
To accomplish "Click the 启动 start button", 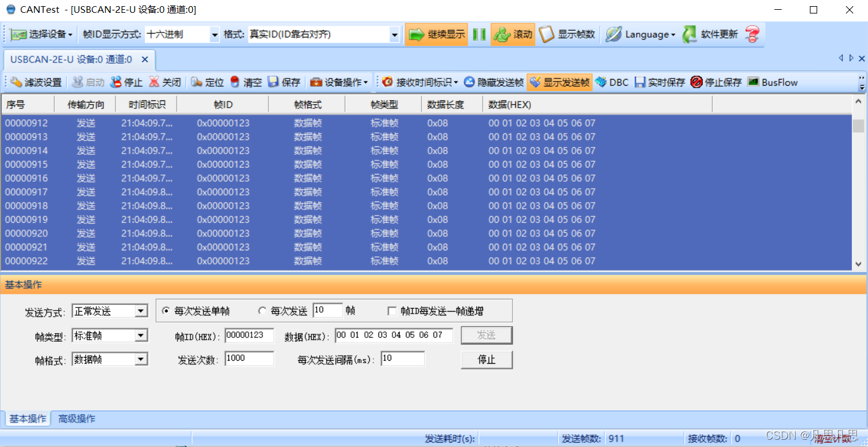I will tap(88, 82).
